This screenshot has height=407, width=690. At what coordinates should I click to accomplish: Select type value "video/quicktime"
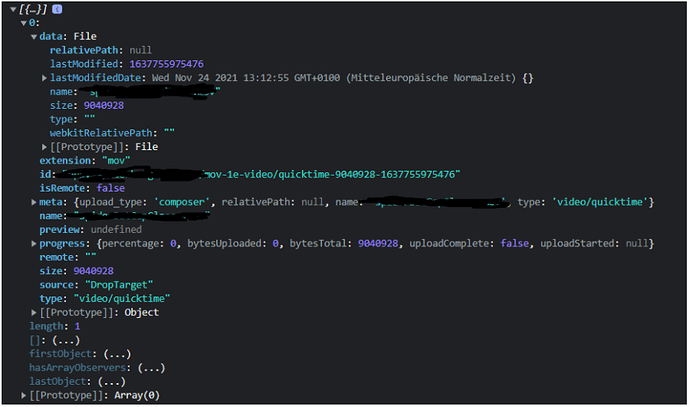(x=122, y=298)
